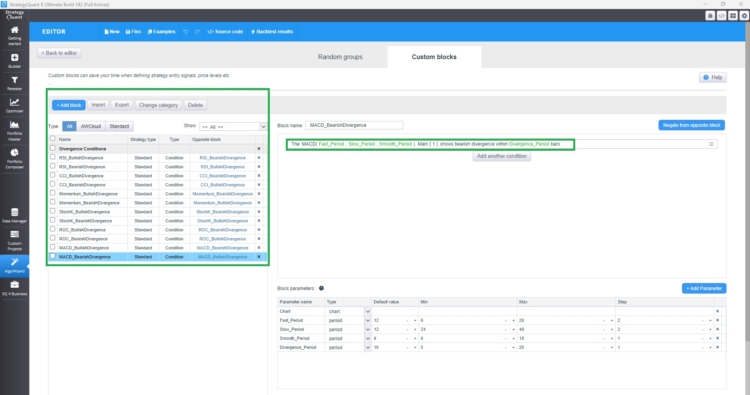Filter block type by AWCloud

tap(91, 126)
